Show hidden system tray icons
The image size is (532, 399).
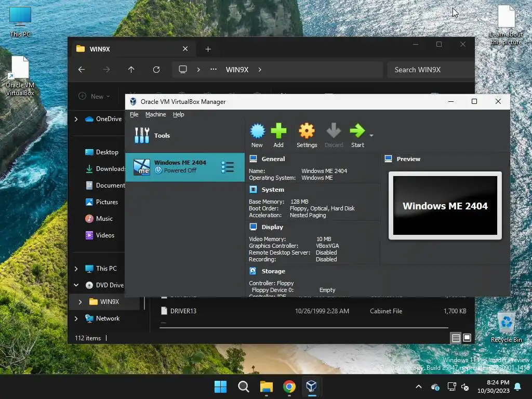pyautogui.click(x=419, y=387)
